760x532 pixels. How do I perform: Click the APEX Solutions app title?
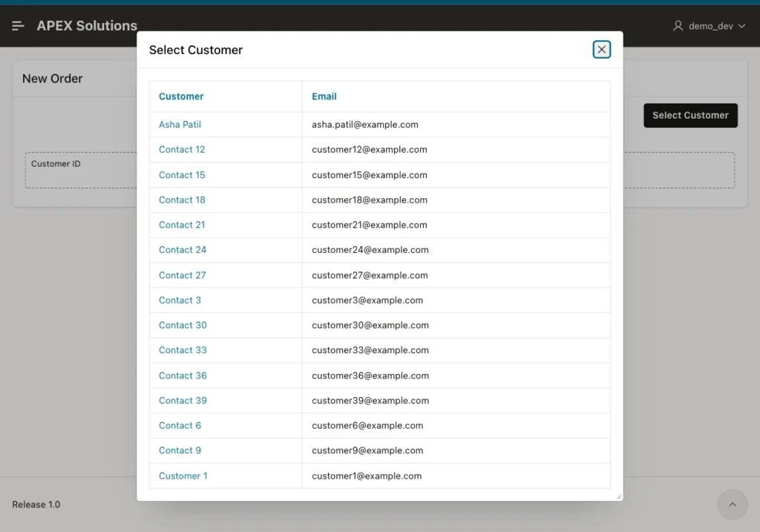tap(87, 26)
